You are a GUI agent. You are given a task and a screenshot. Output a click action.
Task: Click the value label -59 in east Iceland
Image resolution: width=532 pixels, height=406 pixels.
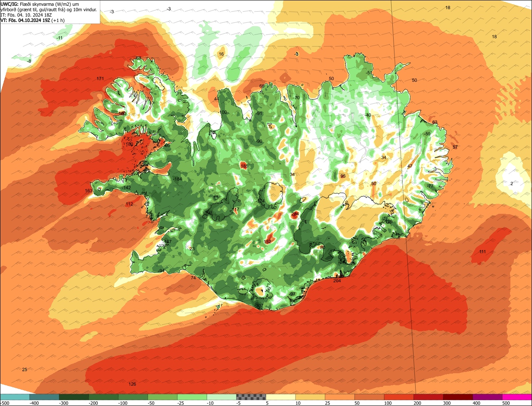click(427, 134)
